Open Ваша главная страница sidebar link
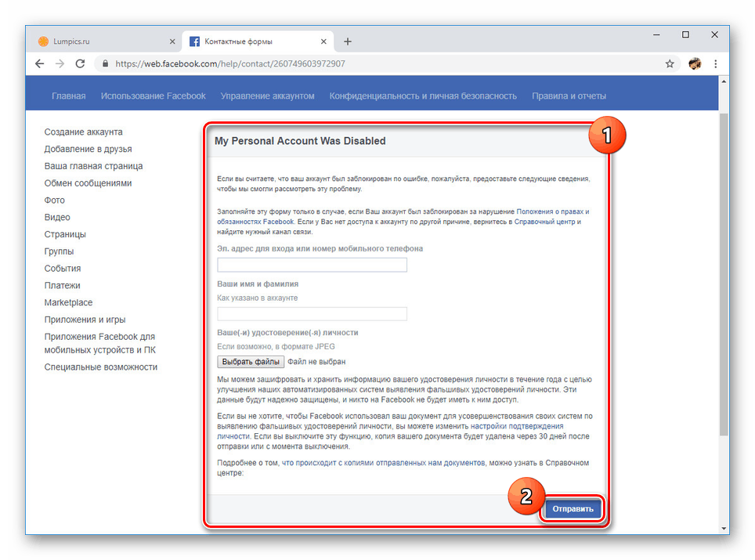The height and width of the screenshot is (560, 755). [93, 166]
